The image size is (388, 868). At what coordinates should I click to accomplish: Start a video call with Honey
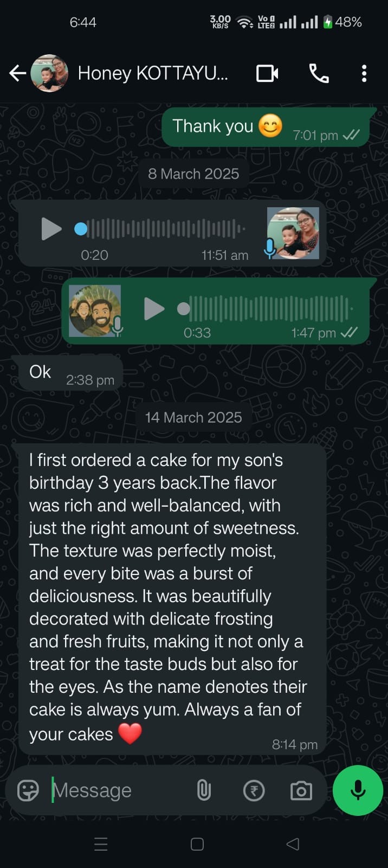click(x=267, y=73)
